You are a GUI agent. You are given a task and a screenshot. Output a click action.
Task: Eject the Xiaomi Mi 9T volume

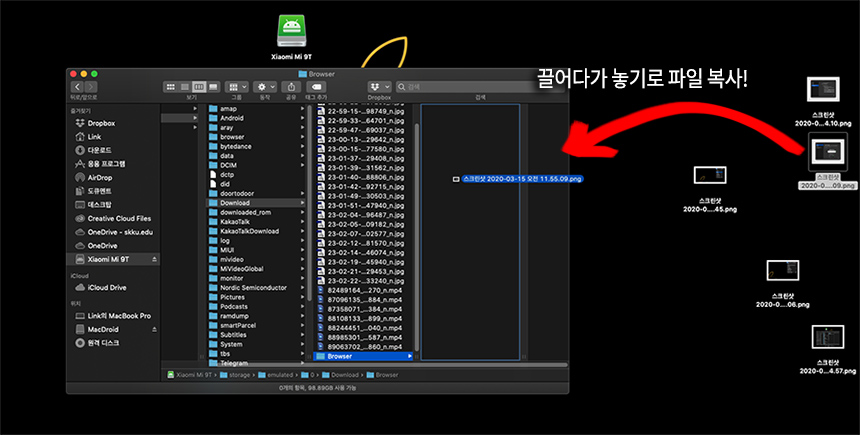coord(154,259)
